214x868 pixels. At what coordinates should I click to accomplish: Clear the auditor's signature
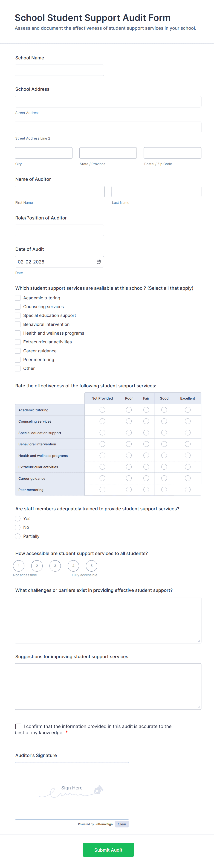pyautogui.click(x=122, y=824)
